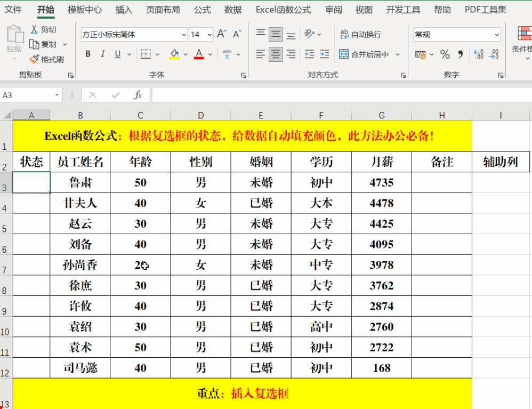Expand the underline style arrow
Viewport: 532px width, 409px height.
coord(129,54)
